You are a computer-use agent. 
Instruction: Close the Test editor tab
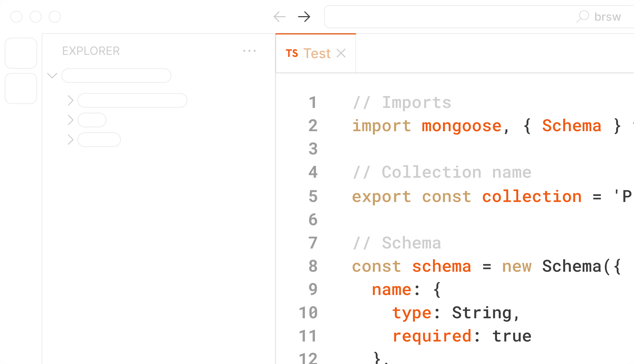tap(341, 53)
